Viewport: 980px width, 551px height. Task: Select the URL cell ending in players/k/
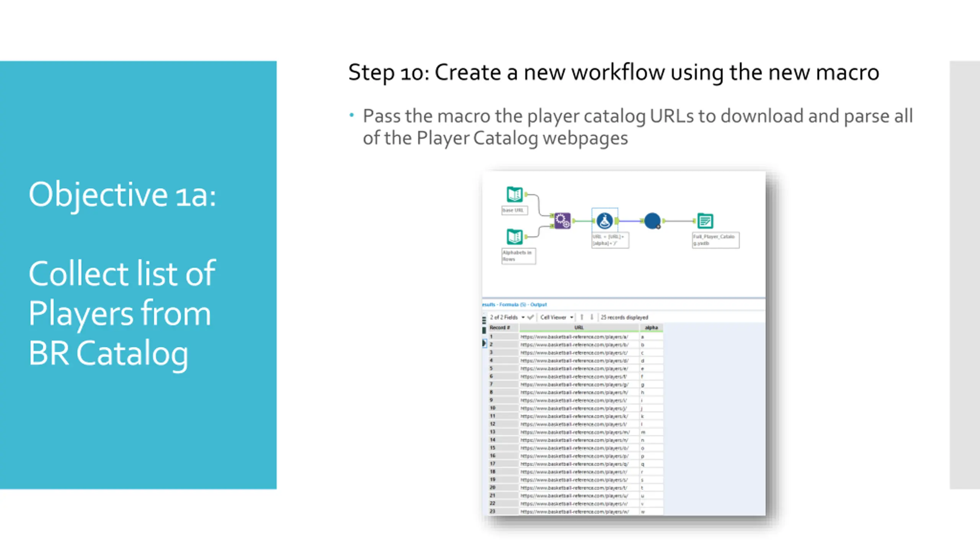(579, 416)
